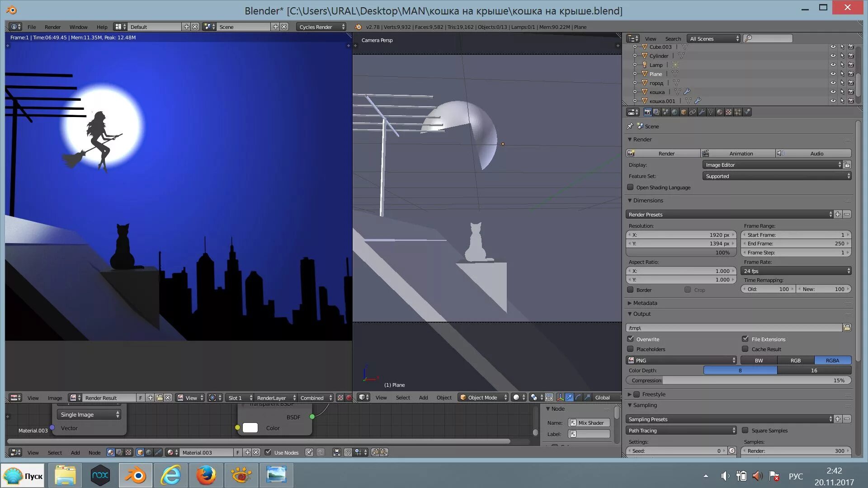Enable the Open Shading Language checkbox
This screenshot has width=868, height=488.
pyautogui.click(x=630, y=187)
